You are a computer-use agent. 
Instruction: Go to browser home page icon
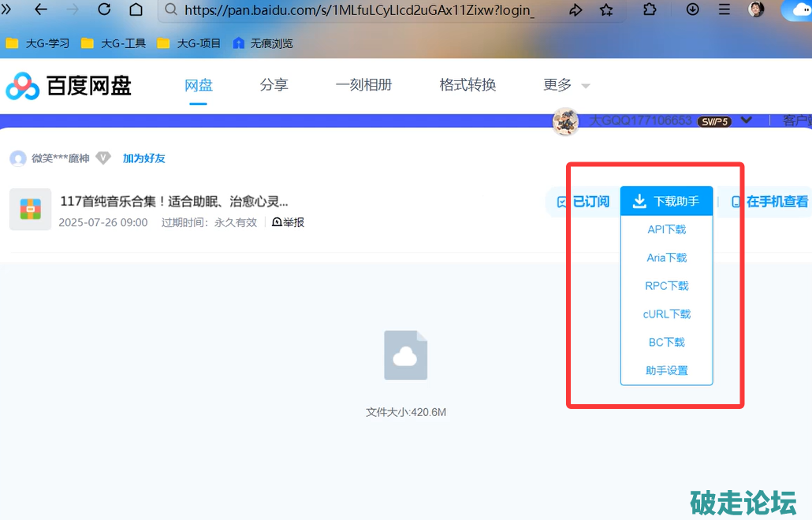tap(136, 9)
